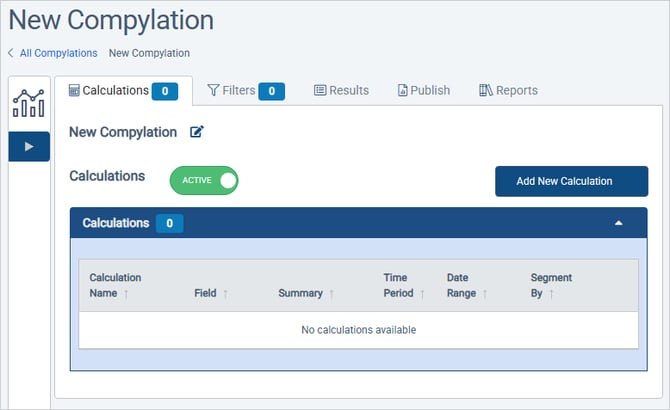Click the chart analytics icon in sidebar
This screenshot has height=410, width=670.
point(28,102)
